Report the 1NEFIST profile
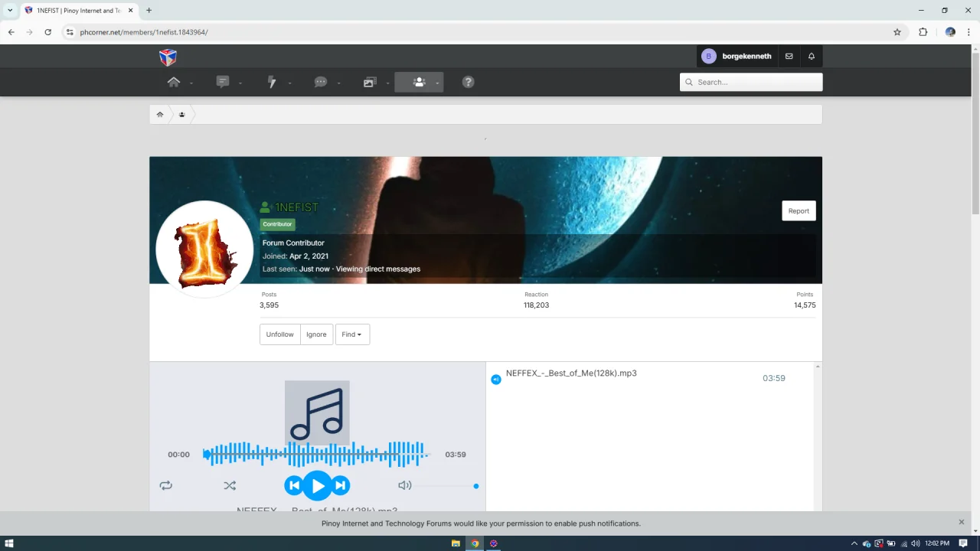Screen dimensions: 980x551 [799, 211]
